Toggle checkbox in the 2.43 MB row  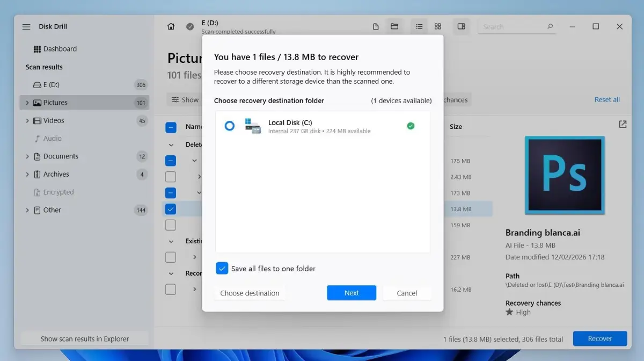pyautogui.click(x=171, y=177)
